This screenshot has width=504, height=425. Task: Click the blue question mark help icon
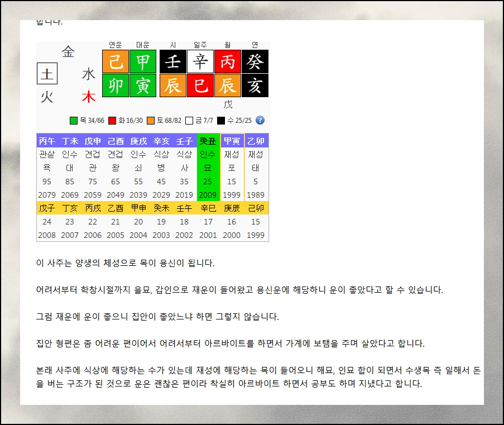(x=260, y=120)
